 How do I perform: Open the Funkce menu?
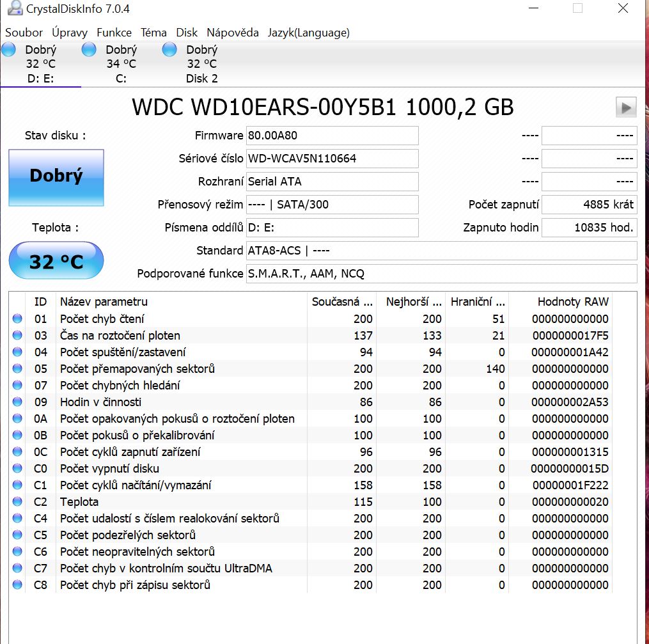[x=114, y=33]
